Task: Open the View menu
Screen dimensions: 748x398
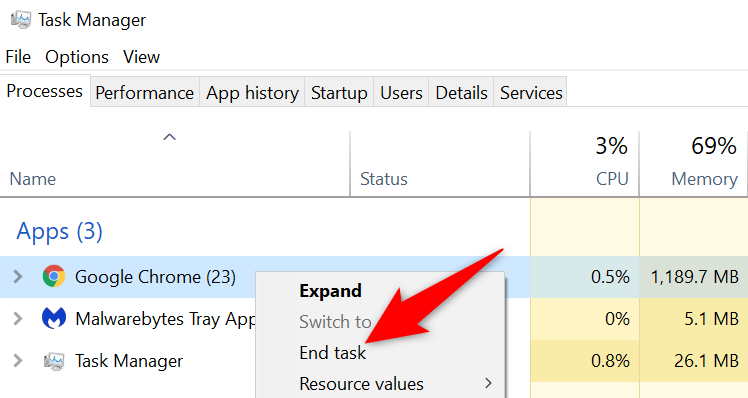Action: point(141,57)
